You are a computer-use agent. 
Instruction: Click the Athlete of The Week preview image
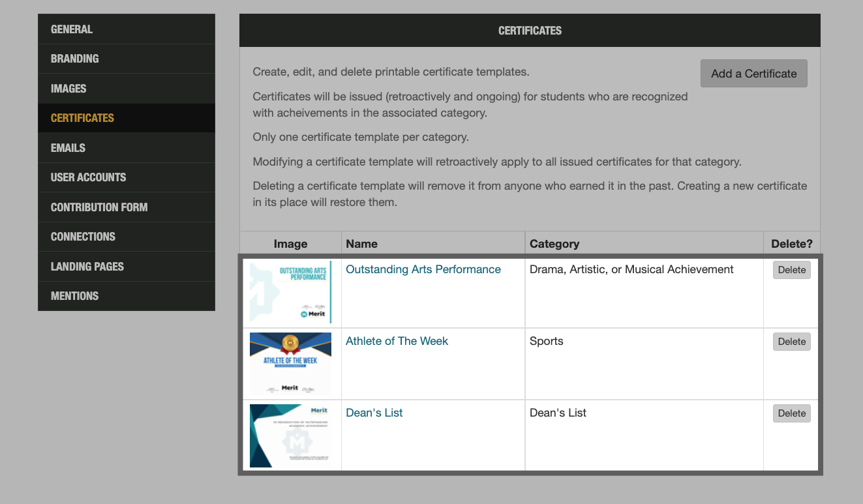290,363
